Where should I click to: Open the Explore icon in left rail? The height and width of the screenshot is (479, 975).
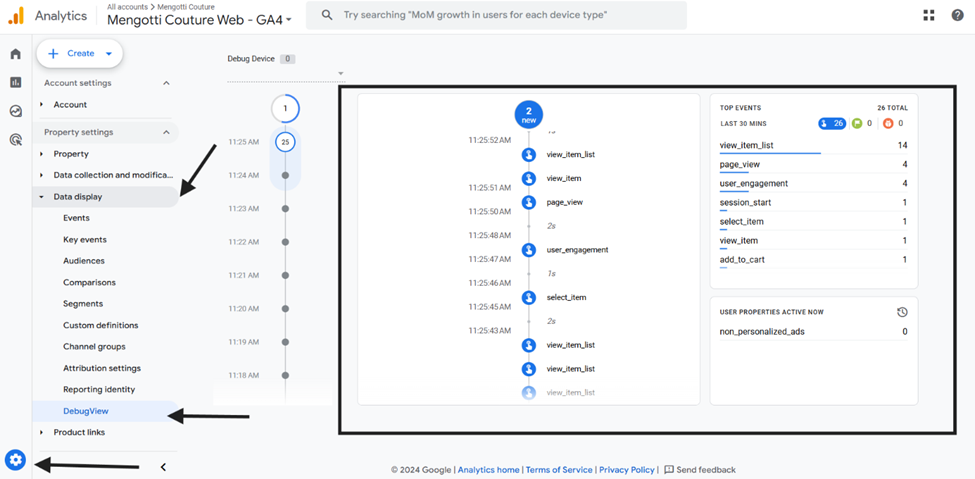click(16, 111)
